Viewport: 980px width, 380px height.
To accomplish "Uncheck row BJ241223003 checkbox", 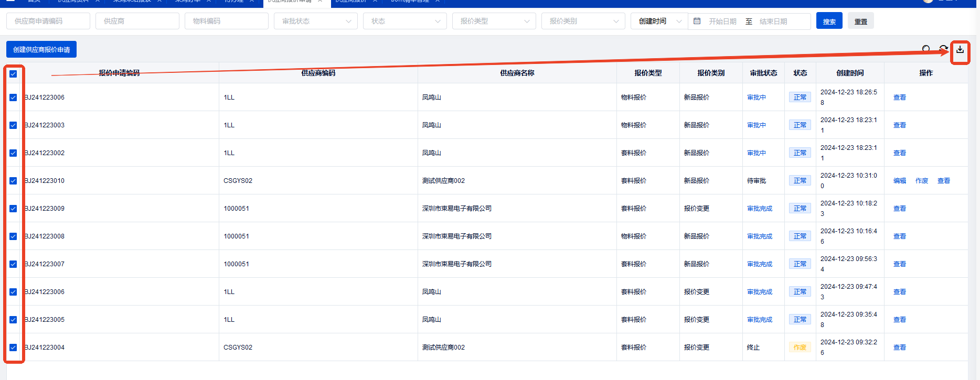I will coord(13,125).
